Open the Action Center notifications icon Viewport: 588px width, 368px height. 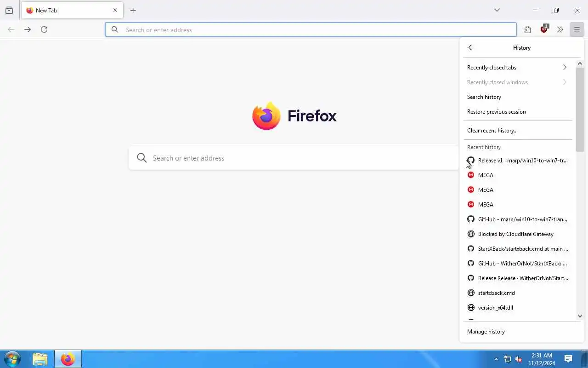[x=568, y=359]
